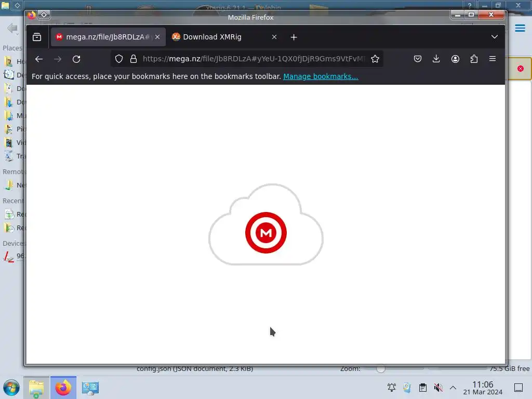The image size is (532, 399).
Task: Click Dolphin back arrow
Action: [12, 28]
